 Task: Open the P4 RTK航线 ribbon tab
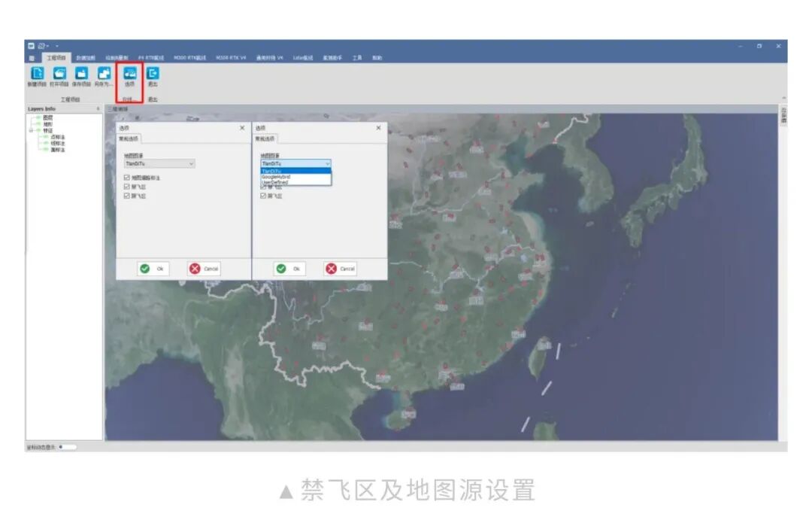pos(150,58)
